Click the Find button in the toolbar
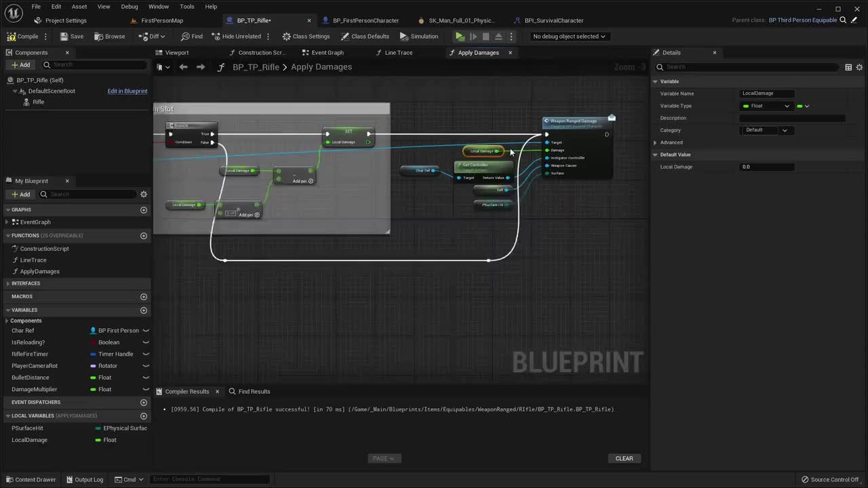This screenshot has height=488, width=868. pos(192,37)
